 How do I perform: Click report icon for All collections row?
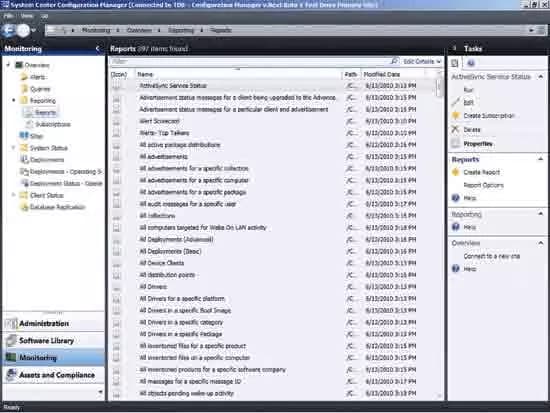117,216
